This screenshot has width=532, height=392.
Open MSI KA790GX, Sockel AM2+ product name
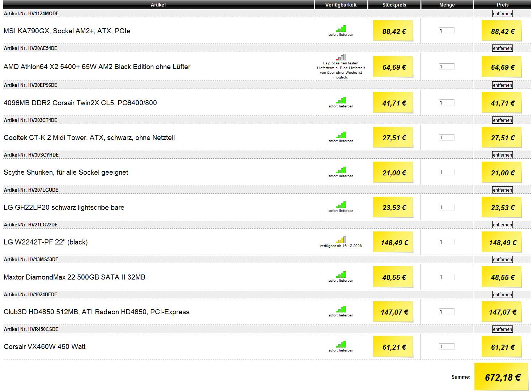[67, 31]
